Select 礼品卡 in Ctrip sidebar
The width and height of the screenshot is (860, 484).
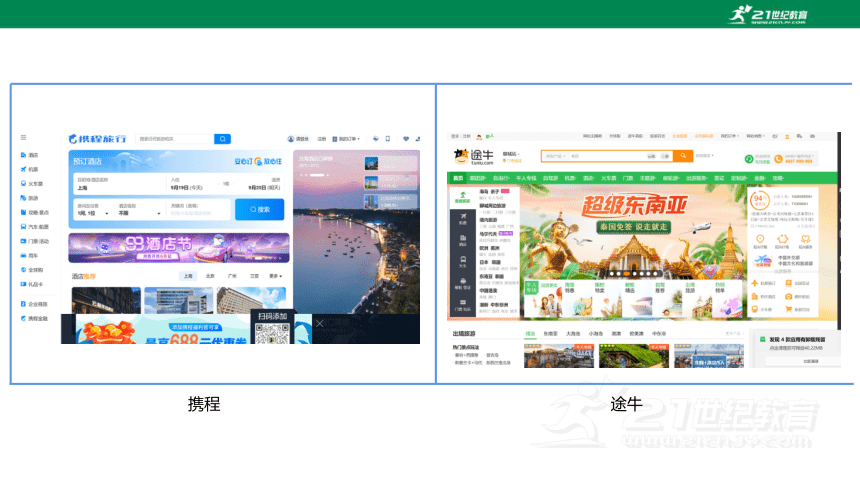coord(32,284)
